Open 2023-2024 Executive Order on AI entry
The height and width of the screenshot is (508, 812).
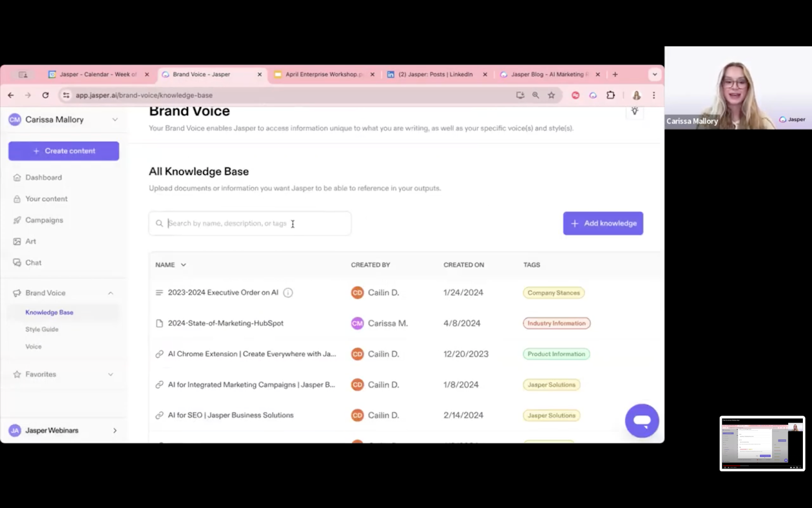[x=223, y=293]
